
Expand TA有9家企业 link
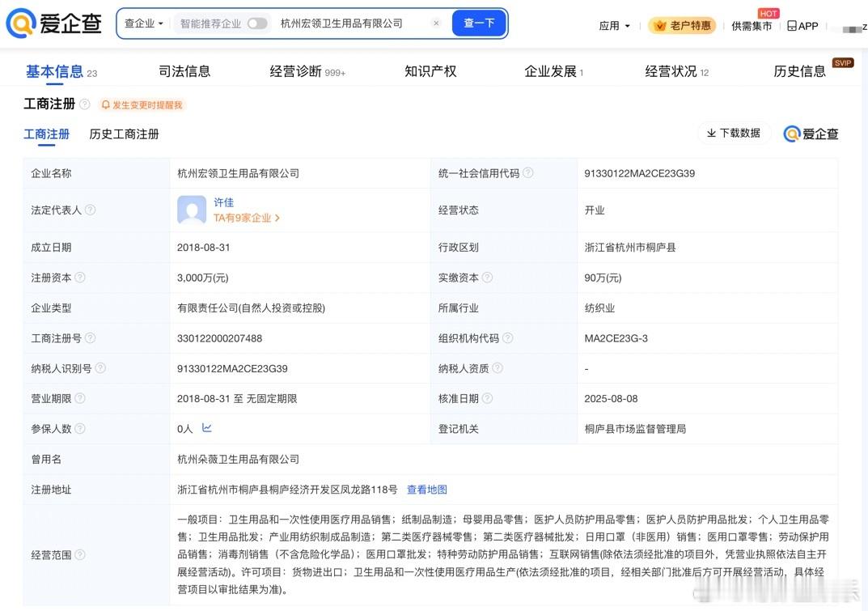tap(247, 219)
